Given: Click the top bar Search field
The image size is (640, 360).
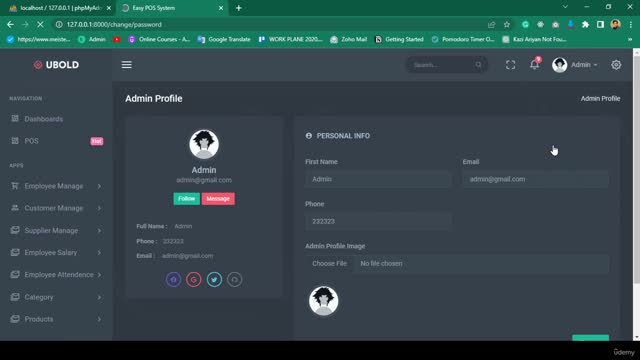Looking at the screenshot, I should pyautogui.click(x=446, y=64).
